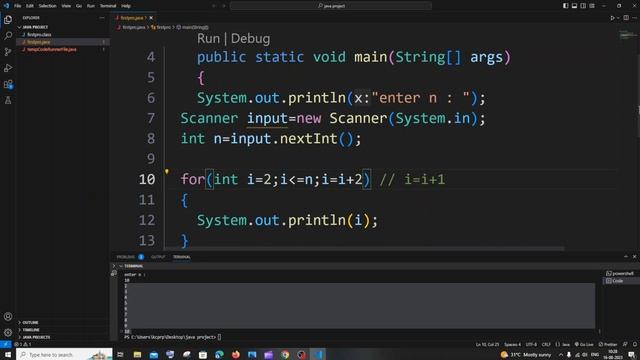
Task: Click the Windows taskbar search box
Action: 64,354
